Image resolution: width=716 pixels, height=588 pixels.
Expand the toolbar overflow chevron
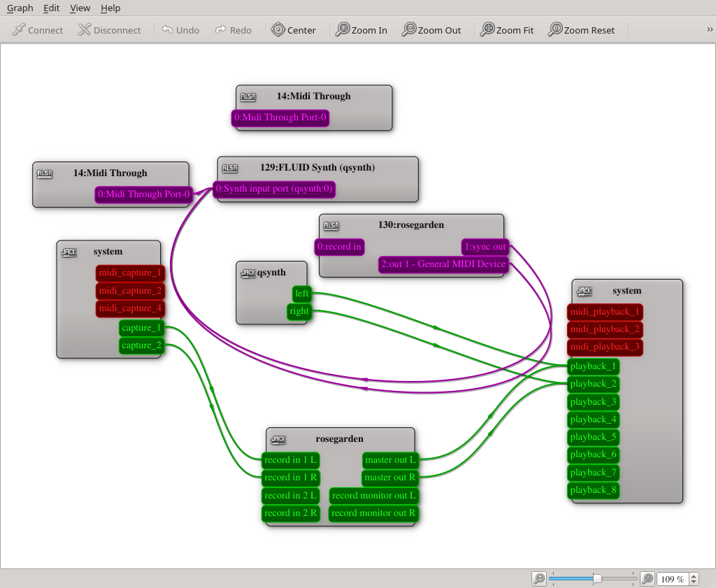pos(710,29)
